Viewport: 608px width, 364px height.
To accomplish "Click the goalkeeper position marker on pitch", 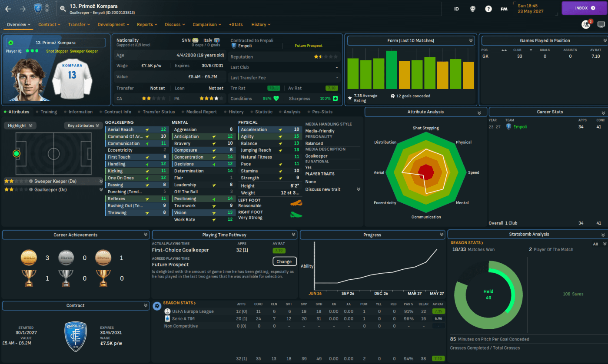I will point(17,153).
